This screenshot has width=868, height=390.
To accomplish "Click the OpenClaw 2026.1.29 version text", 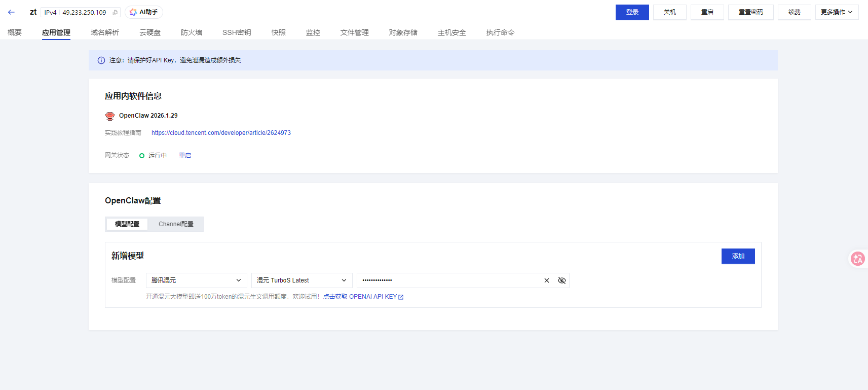I will click(148, 116).
